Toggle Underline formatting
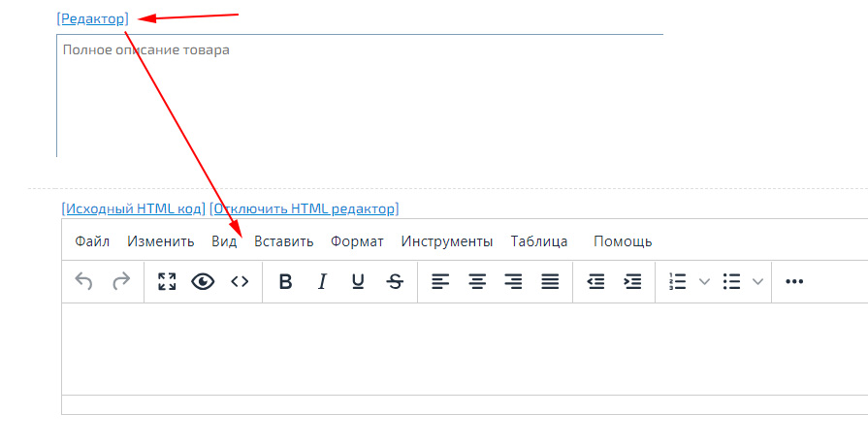Screen dimensions: 868x447 click(358, 281)
